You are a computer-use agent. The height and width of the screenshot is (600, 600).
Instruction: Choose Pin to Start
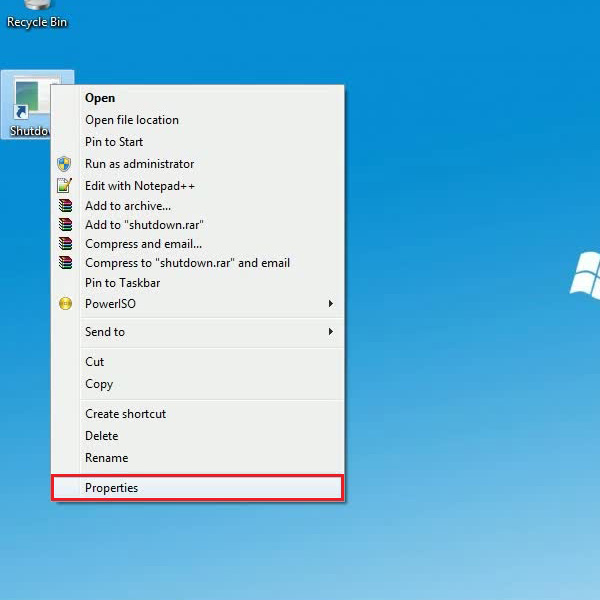[198, 142]
